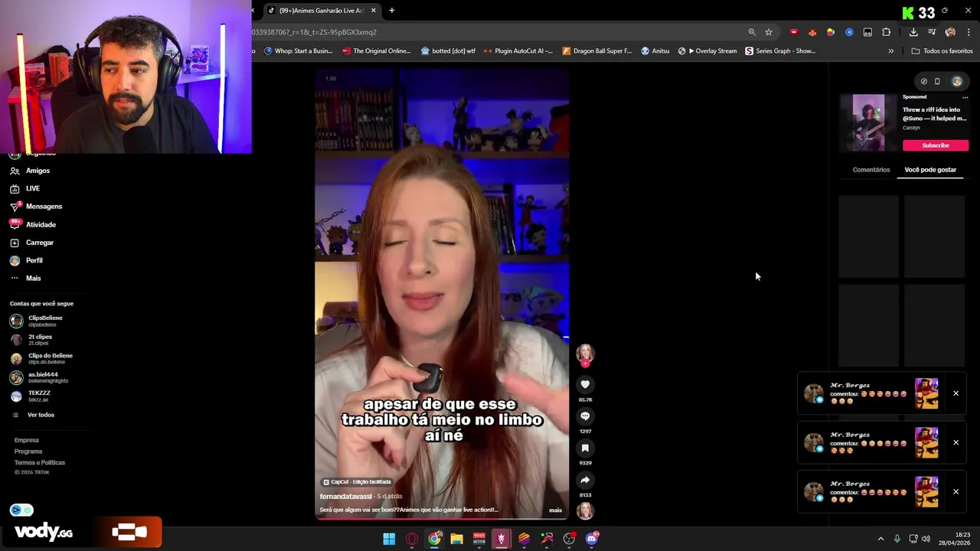Open the Dragon Ball Super bookmark

597,51
